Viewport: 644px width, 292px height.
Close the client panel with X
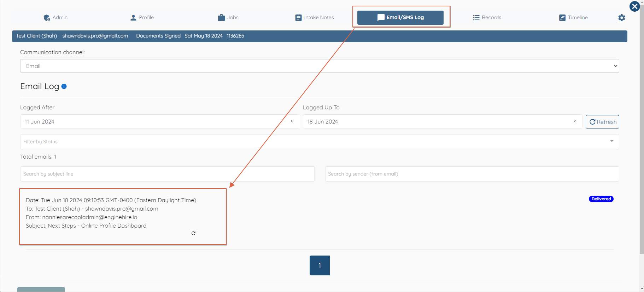click(635, 6)
